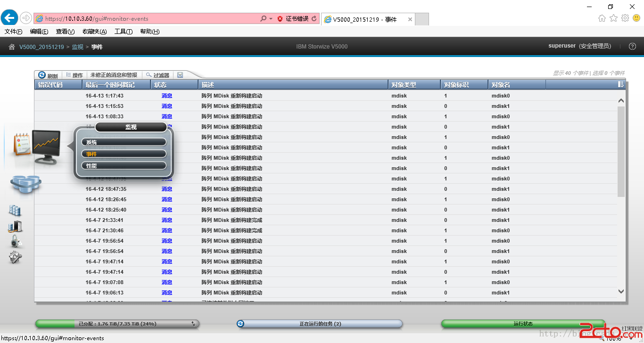The image size is (644, 343).
Task: Click the 刷新 refresh toolbar button
Action: coord(48,75)
